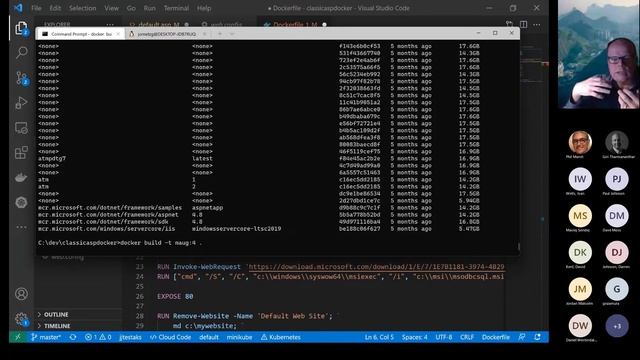Image resolution: width=640 pixels, height=360 pixels.
Task: Click the synchronize changes icon in status bar
Action: (73, 337)
